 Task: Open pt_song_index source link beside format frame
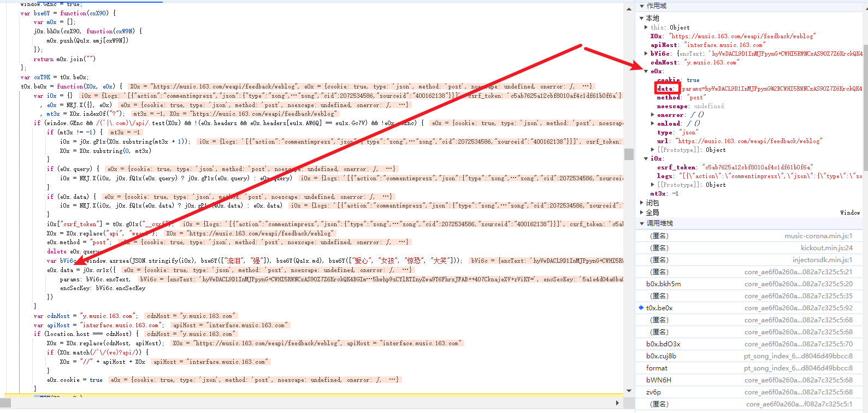click(798, 368)
